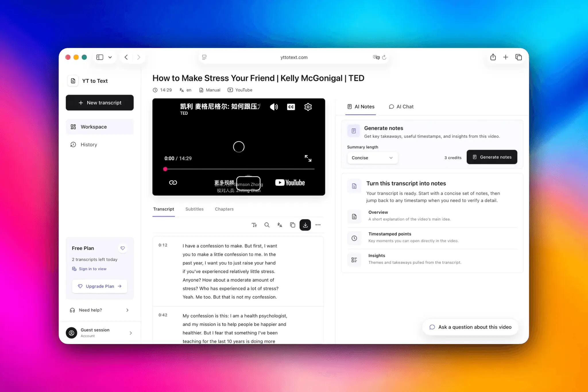The height and width of the screenshot is (392, 588).
Task: Go back with browser back arrow
Action: pos(126,57)
